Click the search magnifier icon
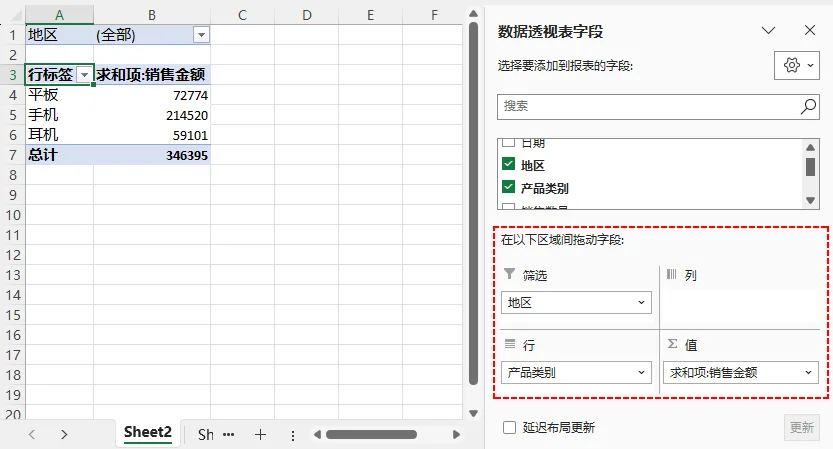Screen dimensions: 833x449 pyautogui.click(x=808, y=106)
